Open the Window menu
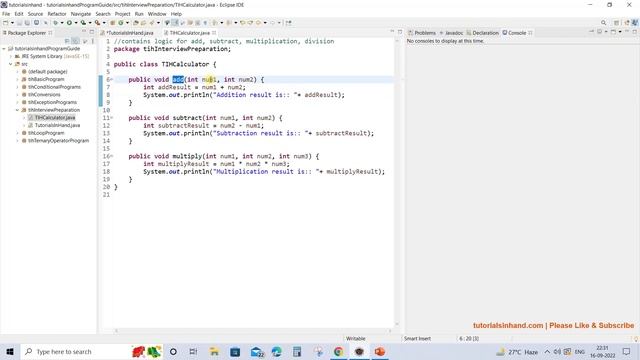Viewport: 640px width, 360px height. (157, 14)
